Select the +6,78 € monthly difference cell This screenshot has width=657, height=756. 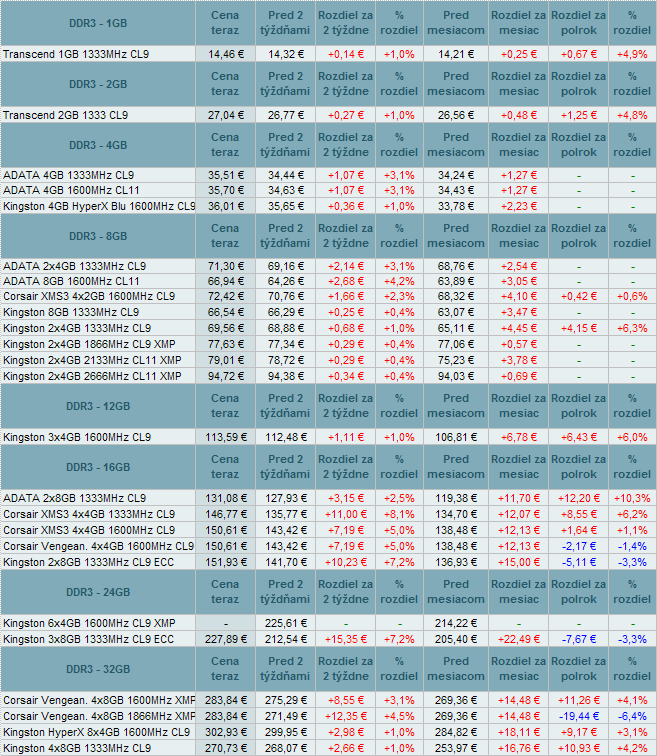point(519,437)
